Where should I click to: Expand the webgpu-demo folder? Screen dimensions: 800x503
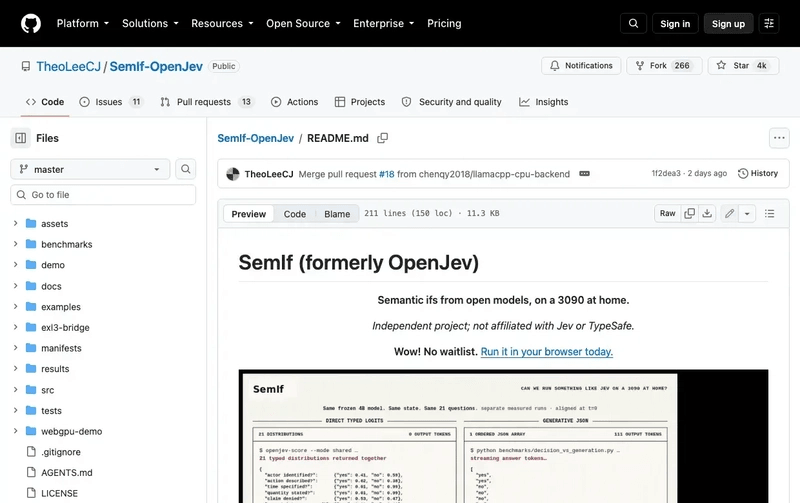point(15,431)
